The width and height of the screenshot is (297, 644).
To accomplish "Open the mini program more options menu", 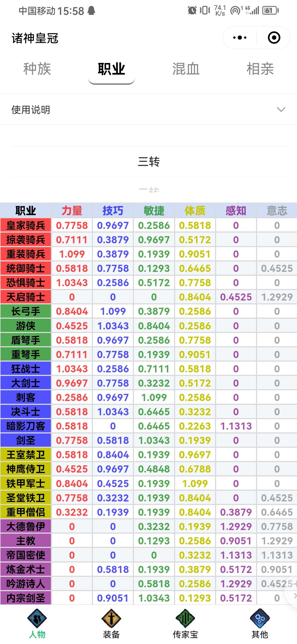I will pyautogui.click(x=240, y=38).
